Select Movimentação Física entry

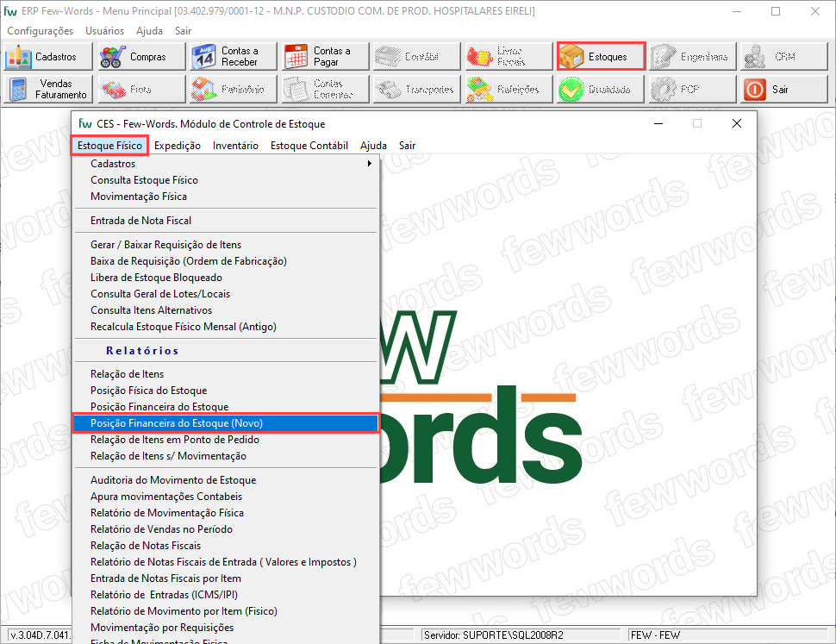226,197
